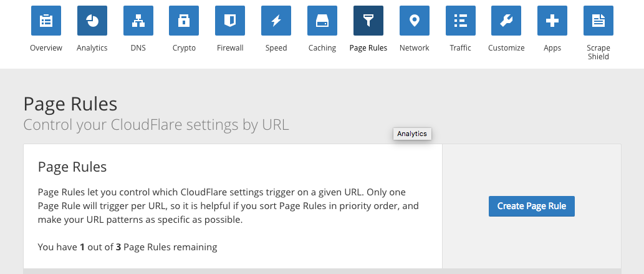This screenshot has width=644, height=274.
Task: Switch to the Firewall tab label
Action: point(230,48)
